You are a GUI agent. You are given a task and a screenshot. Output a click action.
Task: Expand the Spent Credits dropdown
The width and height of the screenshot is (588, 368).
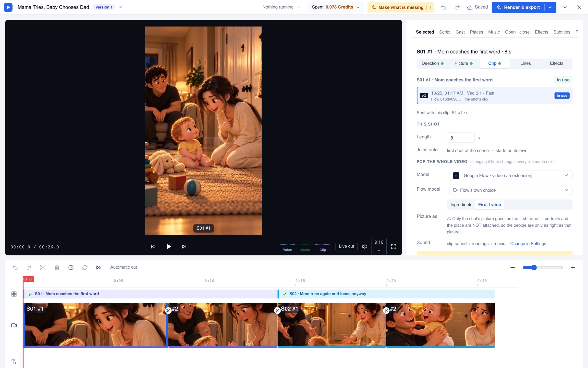coord(336,7)
